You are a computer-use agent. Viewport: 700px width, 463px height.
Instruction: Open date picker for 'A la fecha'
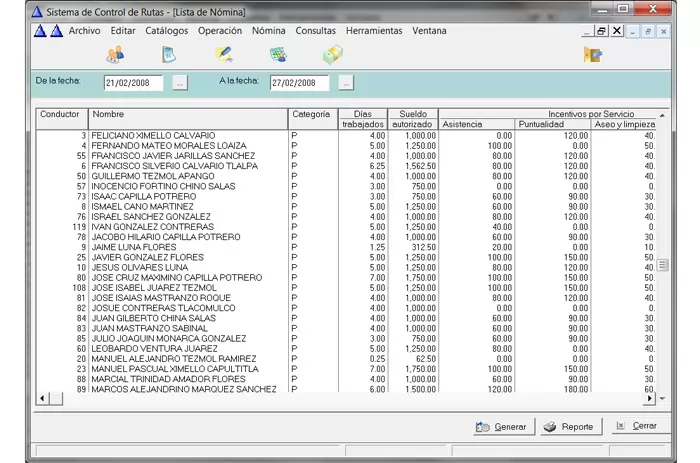point(345,83)
